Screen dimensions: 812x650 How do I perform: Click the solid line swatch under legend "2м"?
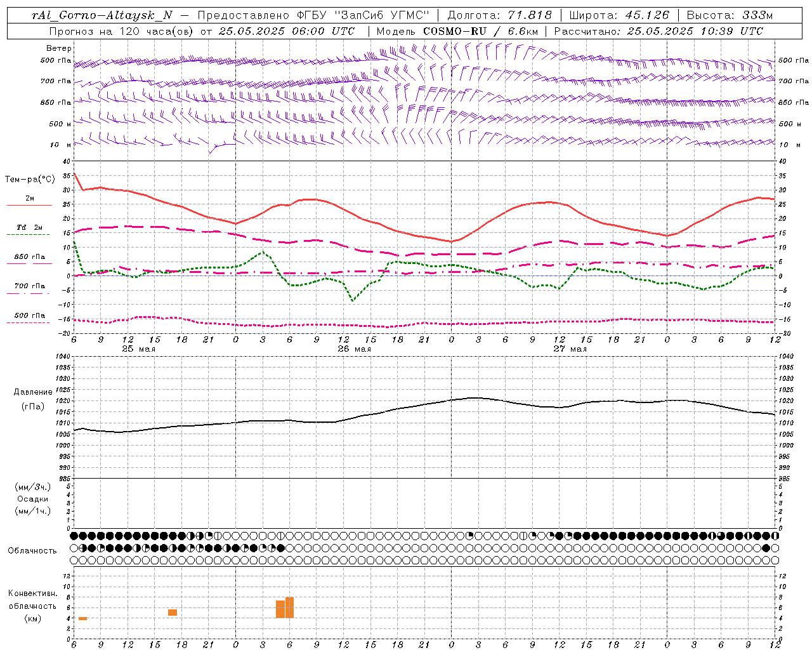coord(29,206)
